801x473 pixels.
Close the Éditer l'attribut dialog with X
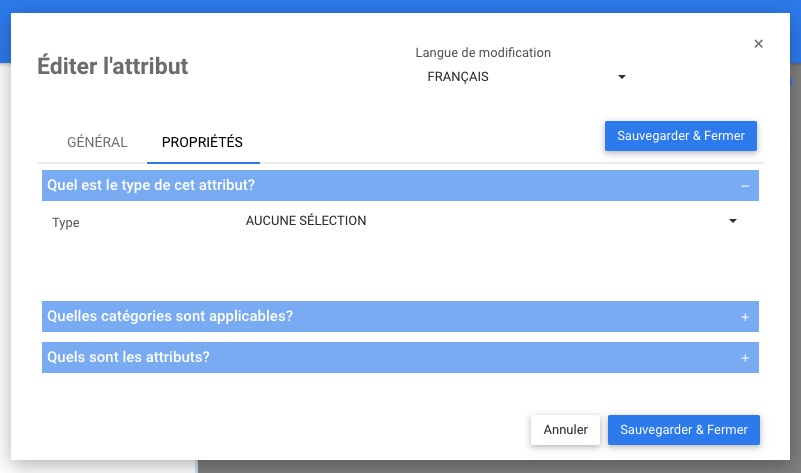[x=758, y=44]
